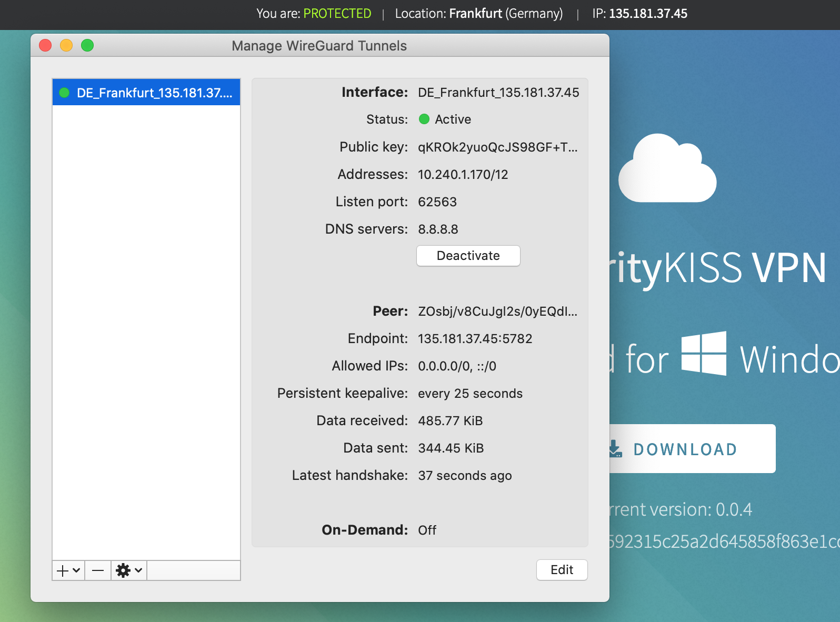
Task: Click the DNS server value 8.8.8.8
Action: pos(438,229)
